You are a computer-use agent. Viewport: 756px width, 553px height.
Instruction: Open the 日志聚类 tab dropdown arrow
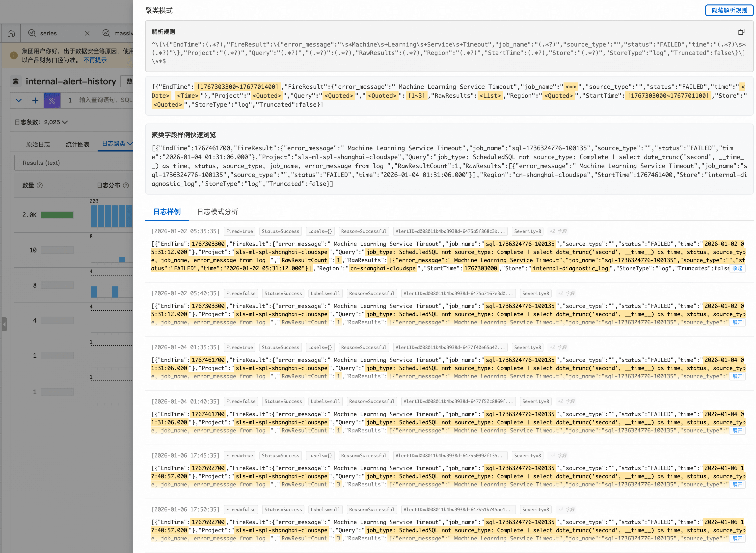(130, 144)
